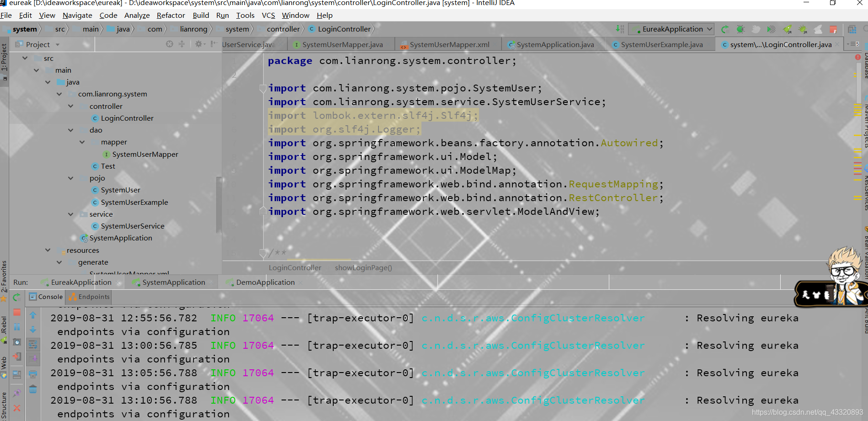Debug with JRebel bug icon
The image size is (868, 421).
(803, 29)
